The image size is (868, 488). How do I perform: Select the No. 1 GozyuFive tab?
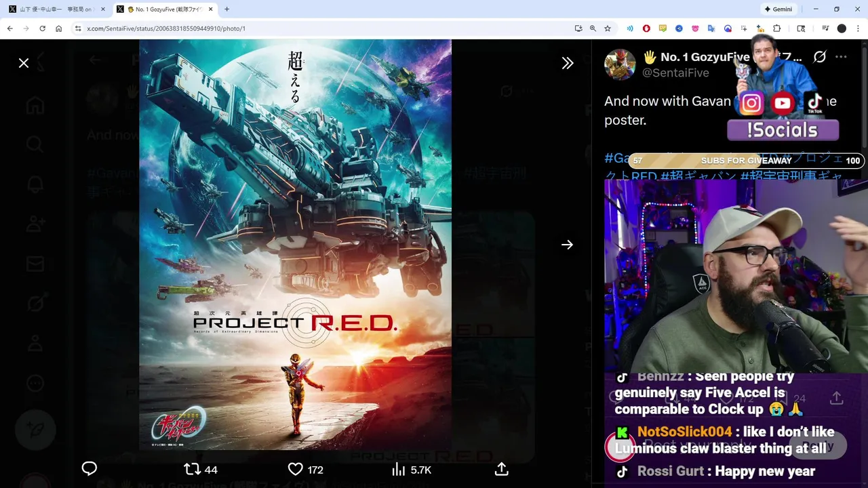tap(165, 9)
